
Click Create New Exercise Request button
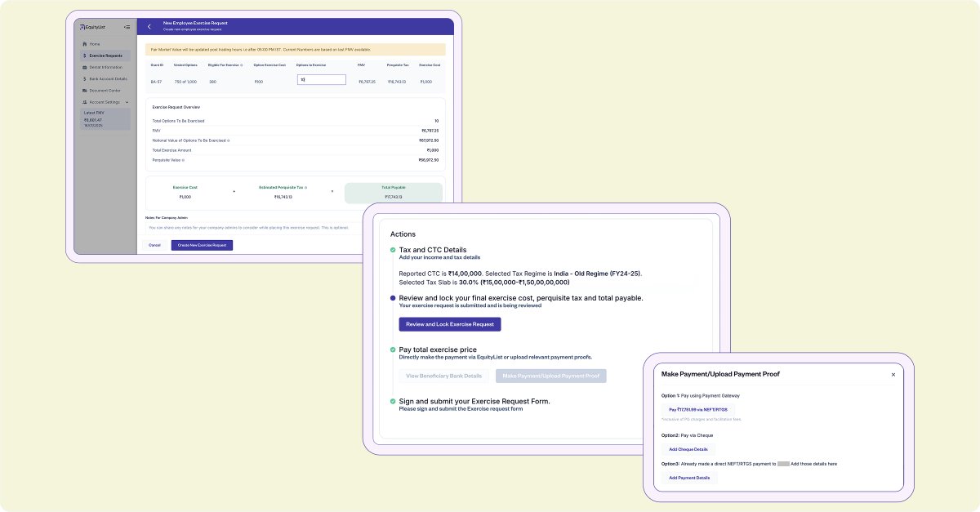tap(202, 245)
